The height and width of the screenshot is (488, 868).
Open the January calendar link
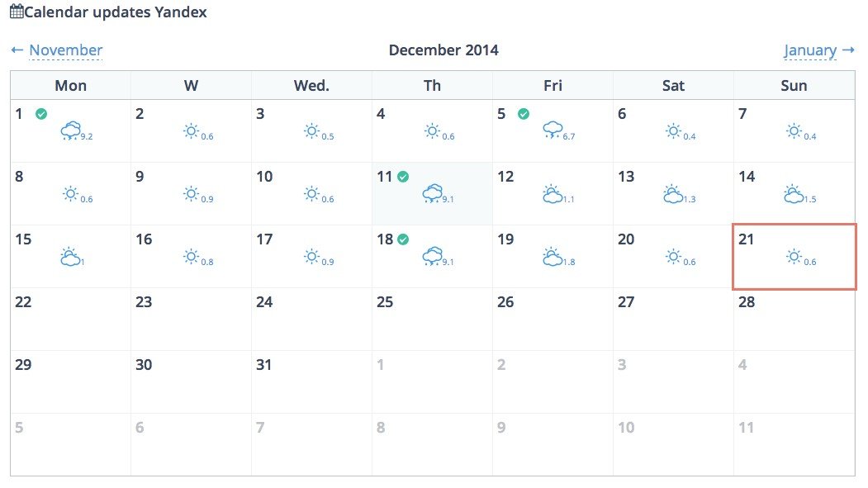point(810,50)
